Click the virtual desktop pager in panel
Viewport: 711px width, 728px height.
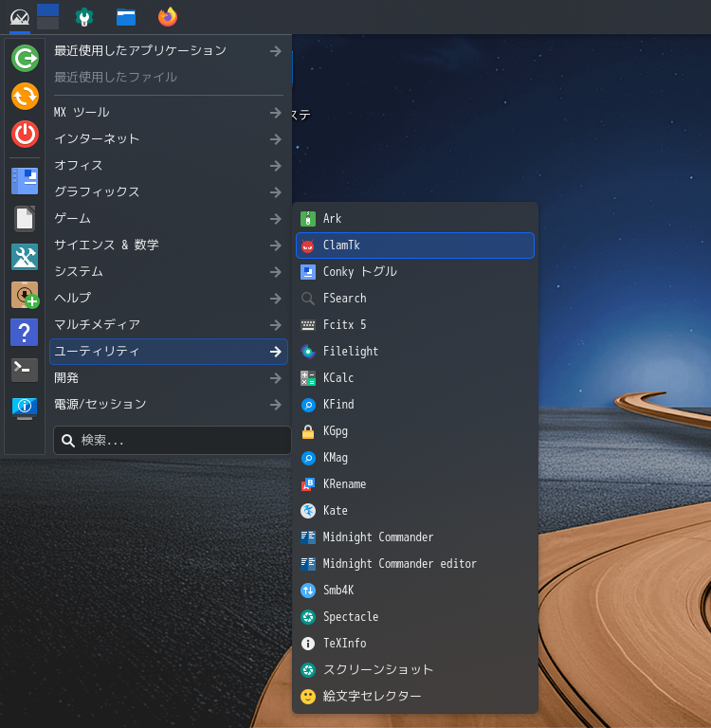47,17
